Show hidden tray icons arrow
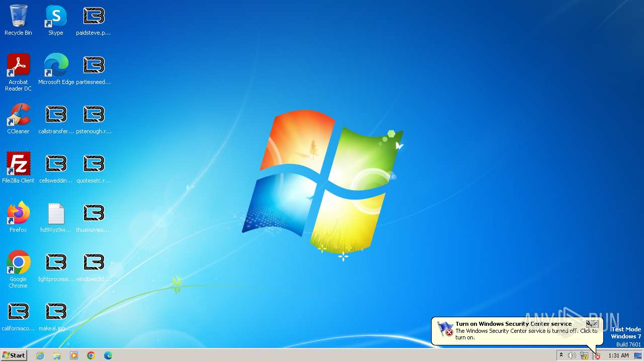Image resolution: width=644 pixels, height=362 pixels. coord(561,355)
